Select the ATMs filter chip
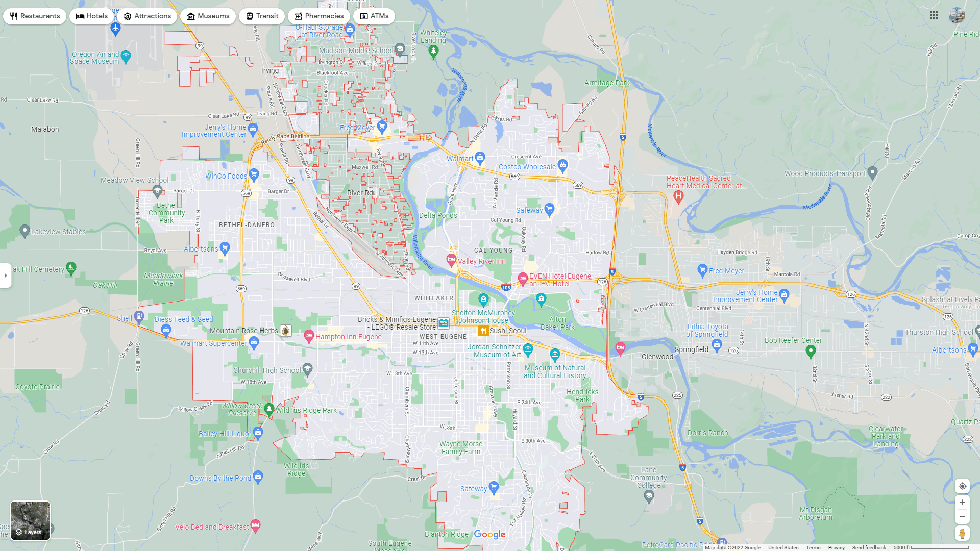The height and width of the screenshot is (551, 980). (374, 16)
